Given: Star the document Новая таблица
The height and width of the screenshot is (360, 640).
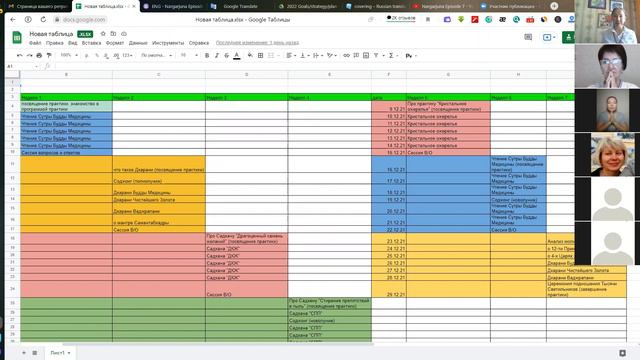Looking at the screenshot, I should (103, 34).
